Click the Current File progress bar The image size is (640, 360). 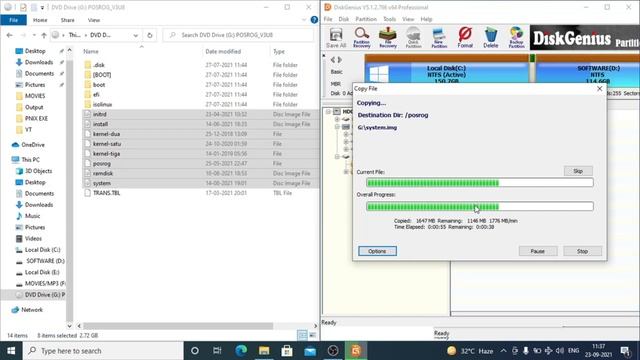(480, 183)
